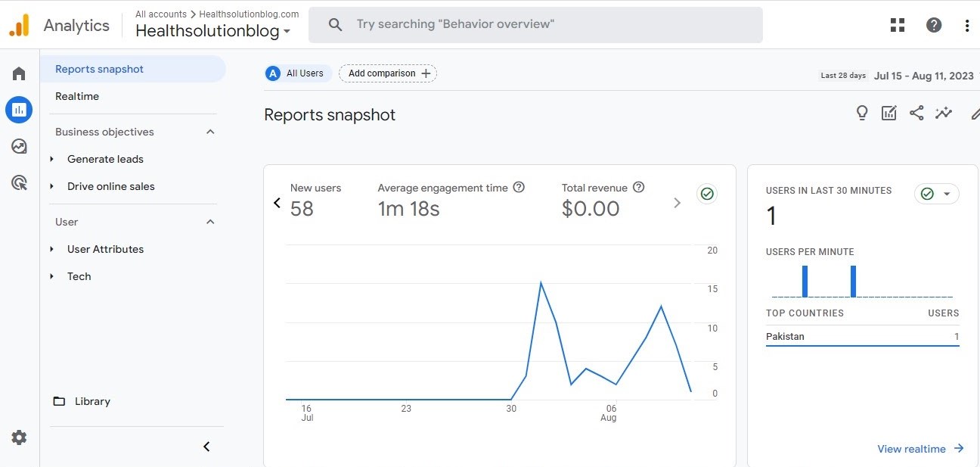Select the Reports bar chart icon

[x=19, y=110]
